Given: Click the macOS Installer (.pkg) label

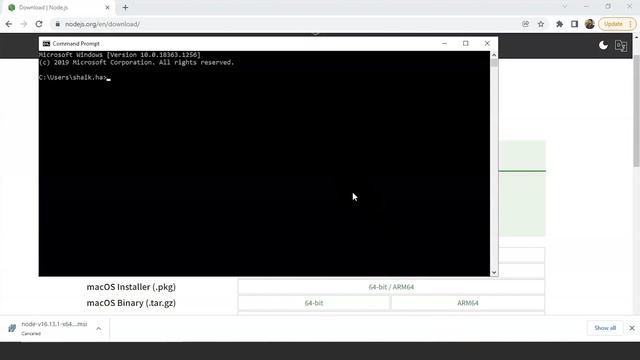Looking at the screenshot, I should 131,287.
